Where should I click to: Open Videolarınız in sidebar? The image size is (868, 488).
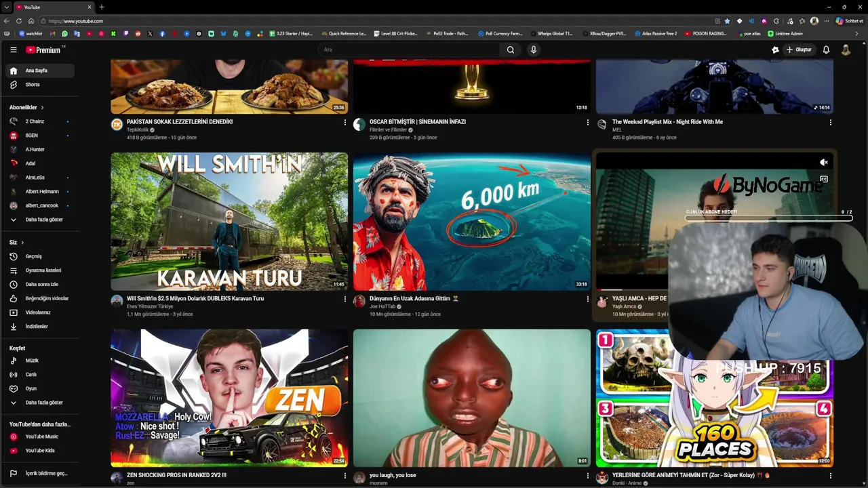coord(40,312)
